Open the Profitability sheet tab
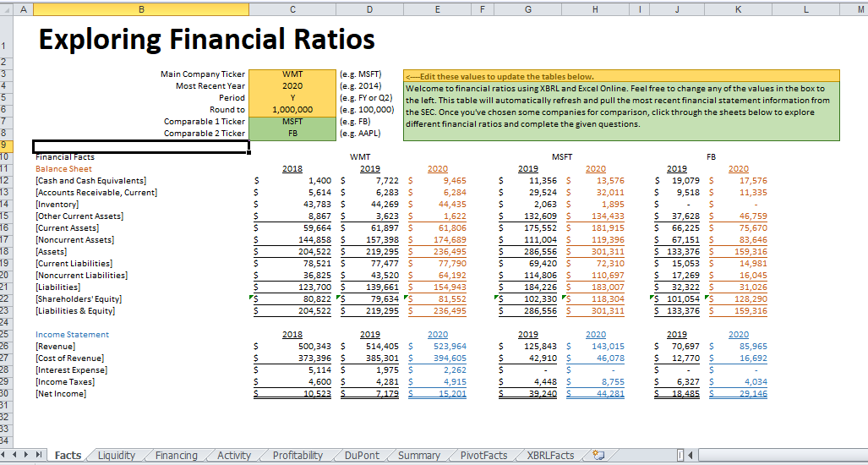This screenshot has height=465, width=868. click(298, 455)
